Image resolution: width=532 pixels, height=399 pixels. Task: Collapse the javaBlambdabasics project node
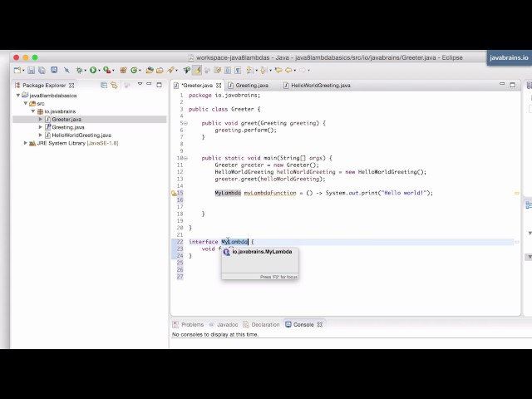point(18,96)
